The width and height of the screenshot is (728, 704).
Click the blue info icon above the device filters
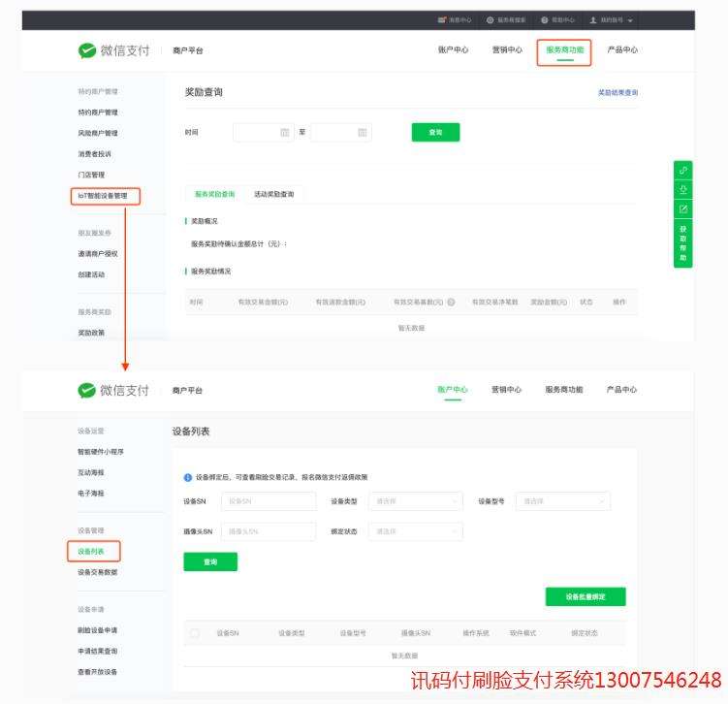[x=187, y=477]
